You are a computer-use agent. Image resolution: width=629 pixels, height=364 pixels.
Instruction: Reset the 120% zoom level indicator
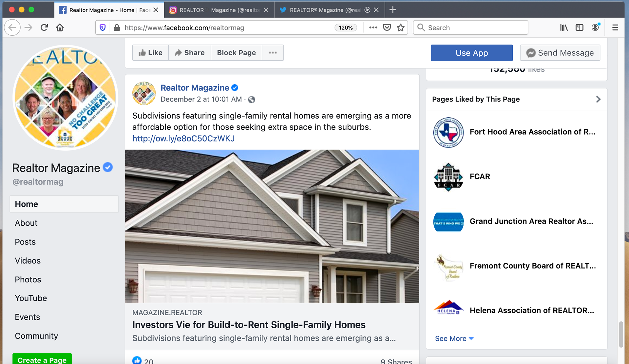pyautogui.click(x=346, y=28)
